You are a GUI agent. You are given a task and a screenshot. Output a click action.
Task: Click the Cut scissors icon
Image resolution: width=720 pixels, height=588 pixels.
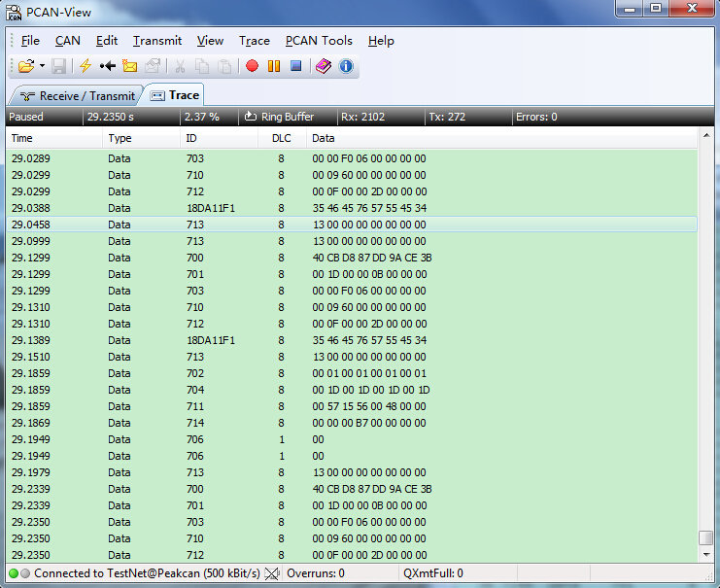(x=180, y=66)
